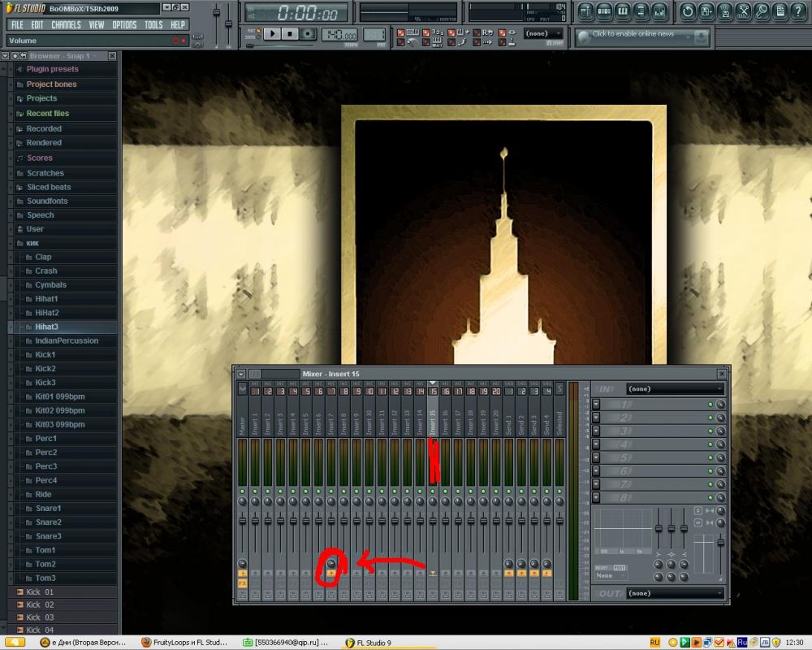Click the Save As new version icon

click(706, 11)
